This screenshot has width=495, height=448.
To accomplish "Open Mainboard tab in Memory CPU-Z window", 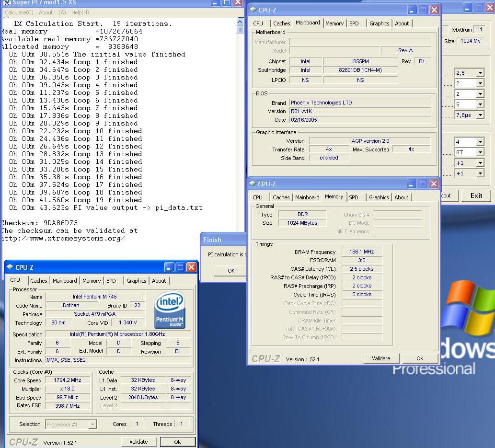I will pos(307,197).
